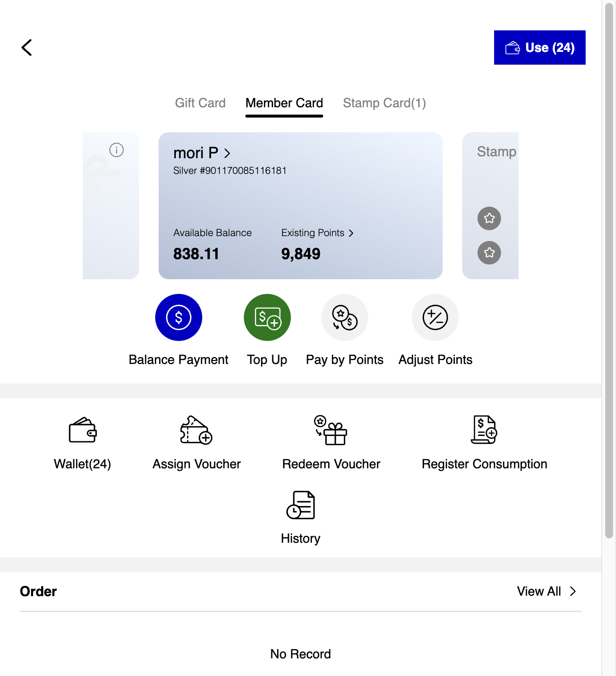Select the Pay by Points icon

tap(345, 317)
